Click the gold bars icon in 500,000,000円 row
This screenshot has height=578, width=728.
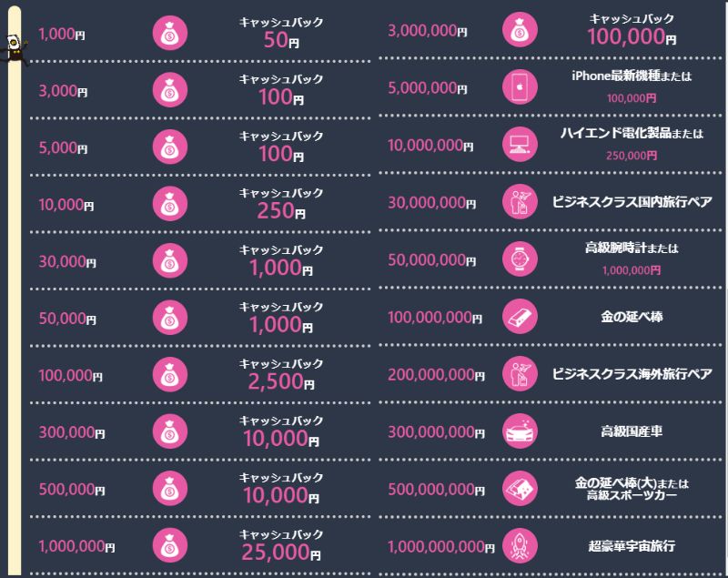click(x=520, y=489)
